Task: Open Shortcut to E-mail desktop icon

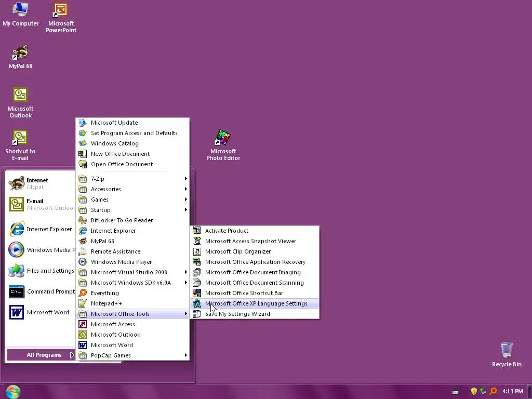Action: pos(20,145)
